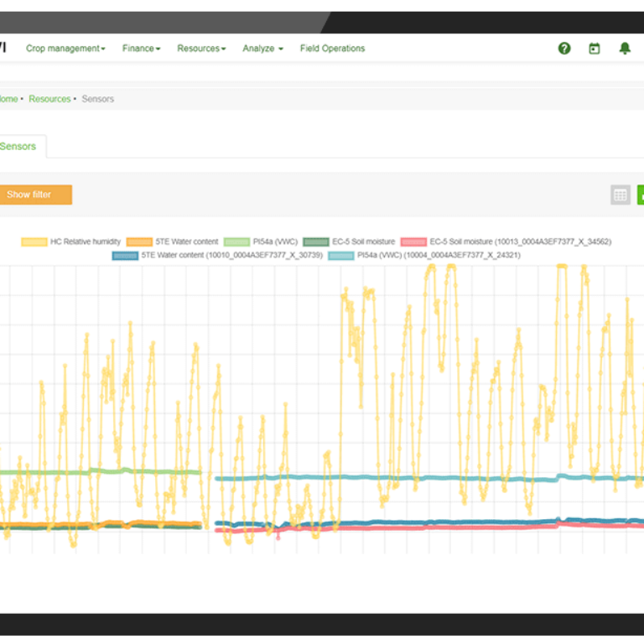Expand the Finance dropdown menu
This screenshot has width=644, height=644.
coord(141,49)
